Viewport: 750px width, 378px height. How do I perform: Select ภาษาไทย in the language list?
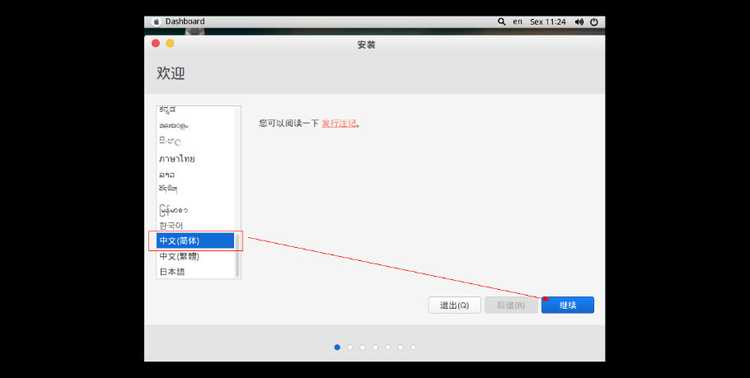(x=195, y=159)
